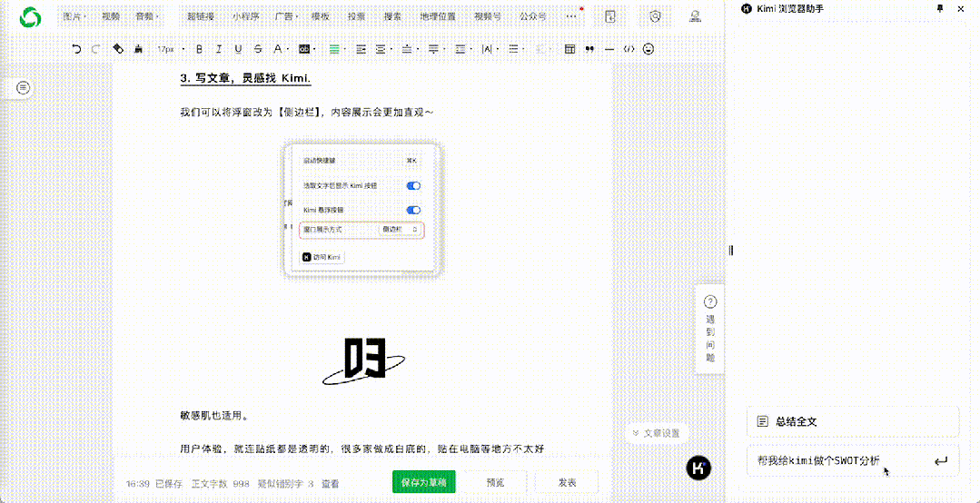Viewport: 980px width, 503px height.
Task: Clear formatting with the eraser tool
Action: click(118, 49)
